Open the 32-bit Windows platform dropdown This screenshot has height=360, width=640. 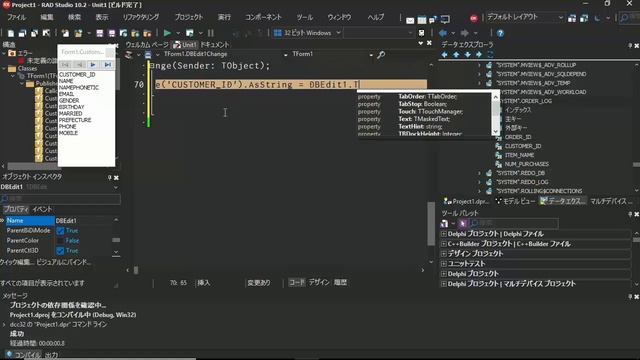point(338,33)
